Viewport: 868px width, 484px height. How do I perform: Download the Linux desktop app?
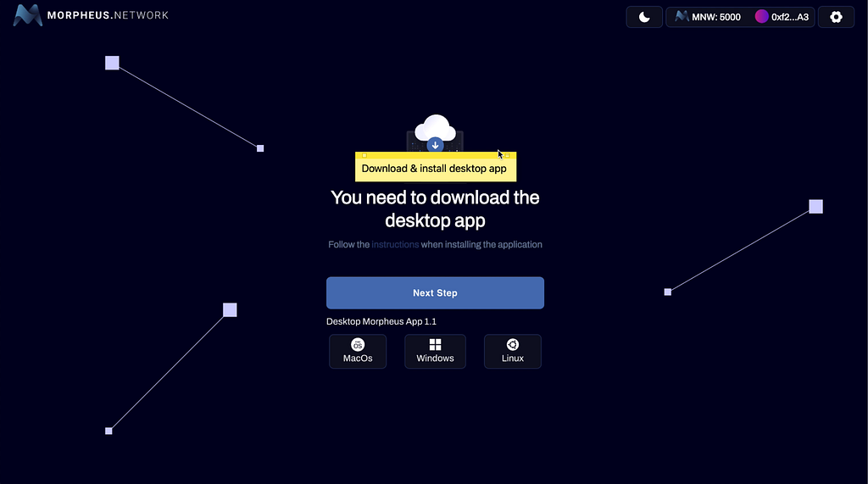[513, 351]
